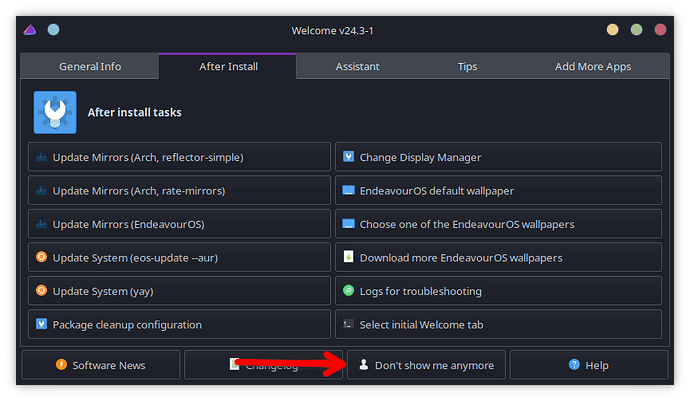Run Update Mirrors (Arch, rate-mirrors)
Image resolution: width=690 pixels, height=401 pixels.
[x=180, y=190]
